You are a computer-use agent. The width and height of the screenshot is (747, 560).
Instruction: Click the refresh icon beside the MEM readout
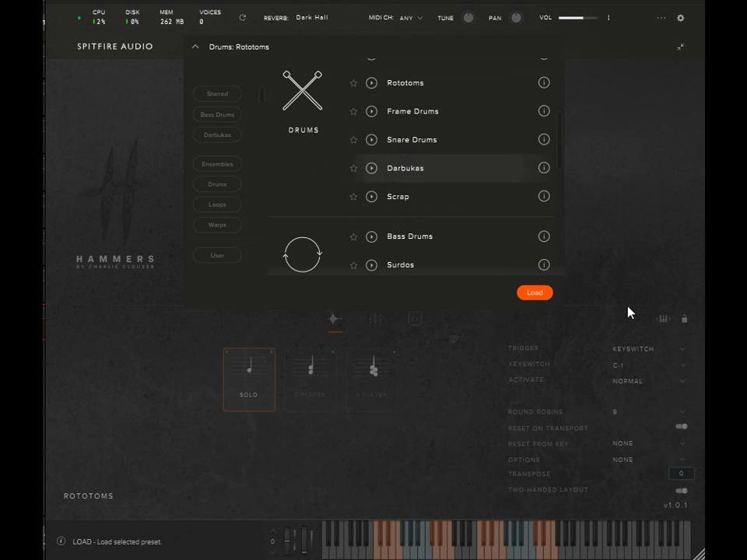pos(242,17)
